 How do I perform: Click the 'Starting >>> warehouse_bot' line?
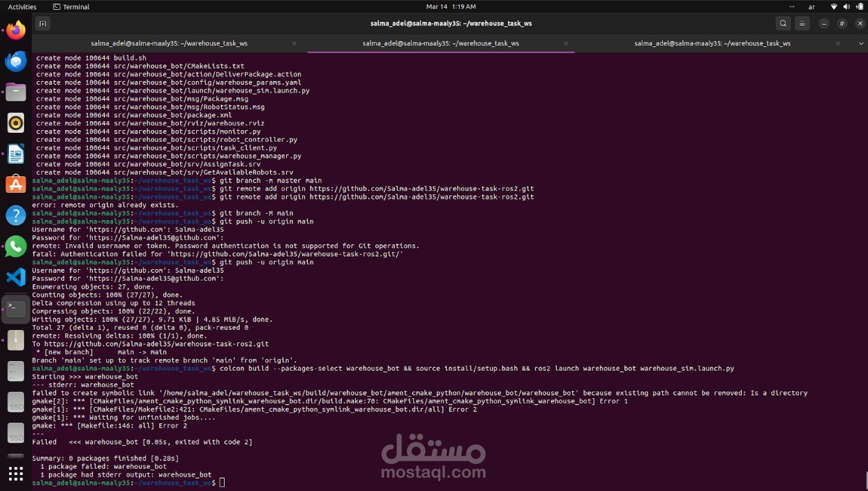85,376
